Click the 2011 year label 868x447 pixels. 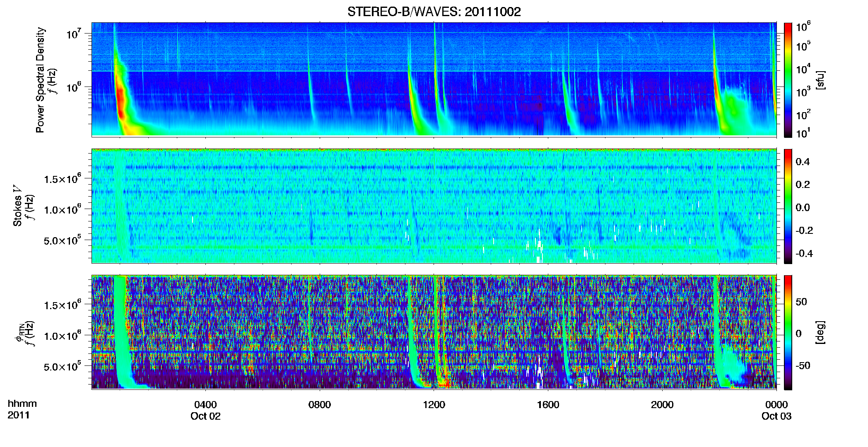click(x=19, y=415)
